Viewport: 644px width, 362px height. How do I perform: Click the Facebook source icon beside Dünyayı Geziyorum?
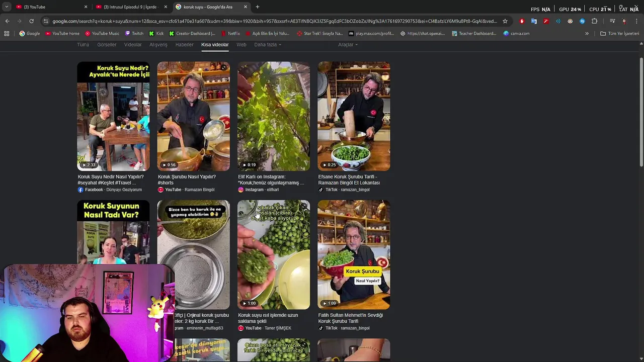80,190
